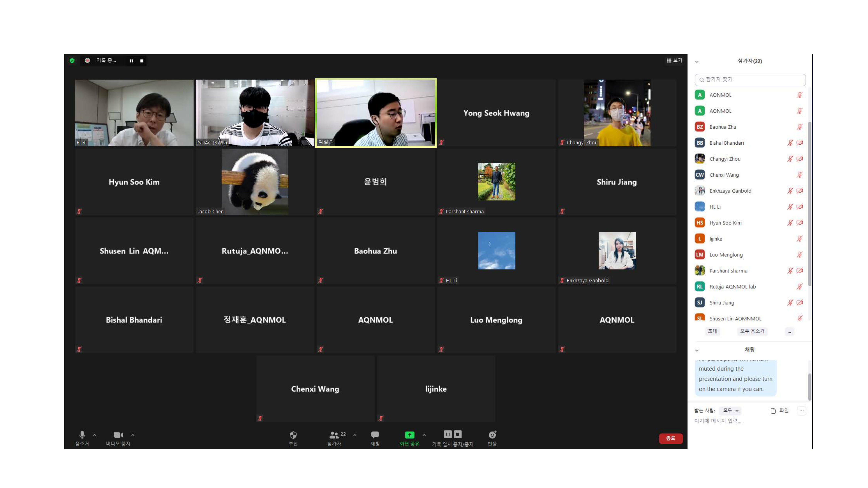Open the 반응 reactions menu
The width and height of the screenshot is (868, 488).
pos(492,438)
